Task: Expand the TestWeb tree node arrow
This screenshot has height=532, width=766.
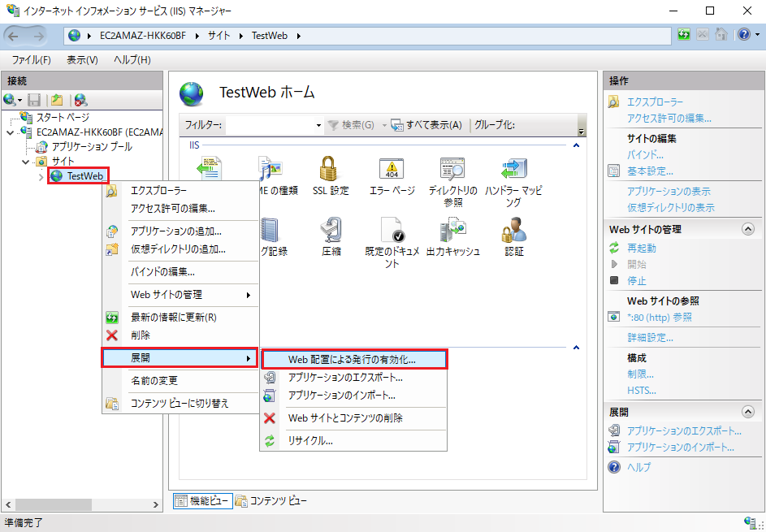Action: point(41,176)
